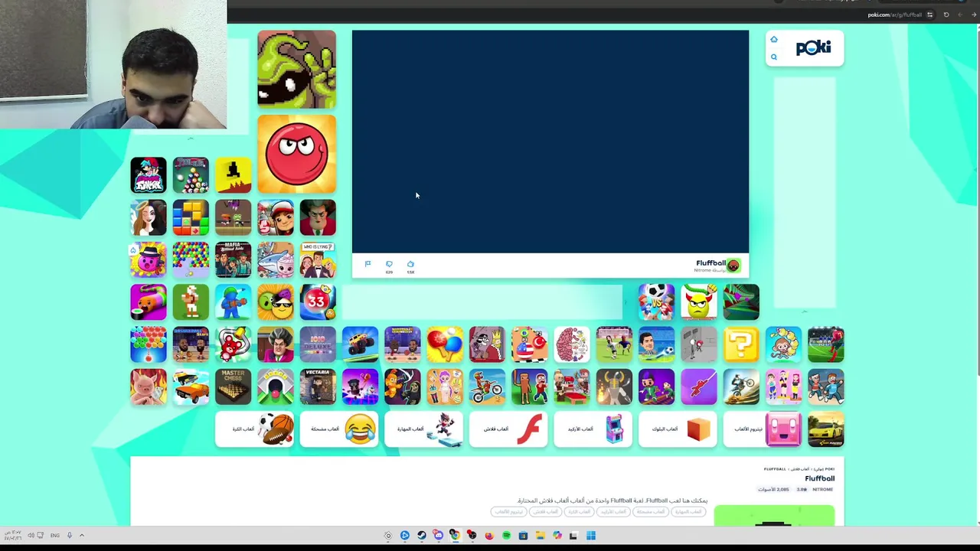This screenshot has height=551, width=980.
Task: Open the green pixel plant game tile
Action: (x=297, y=70)
